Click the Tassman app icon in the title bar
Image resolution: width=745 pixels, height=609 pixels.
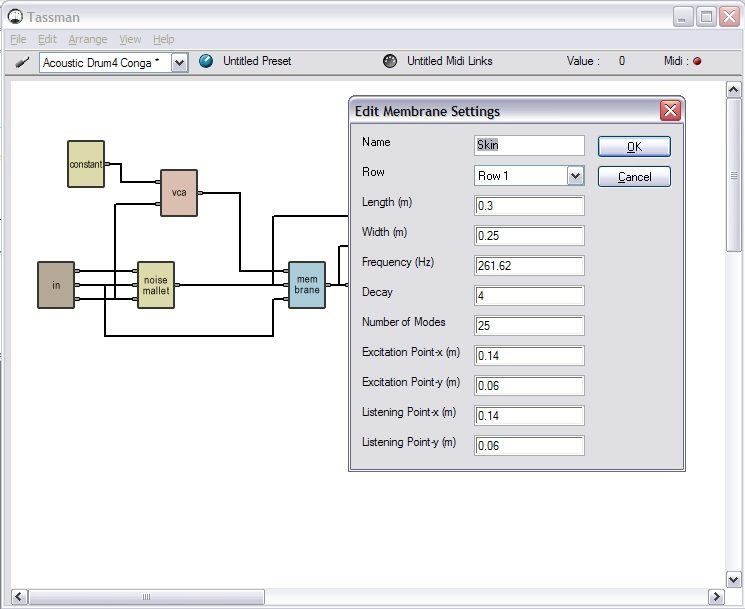click(15, 17)
